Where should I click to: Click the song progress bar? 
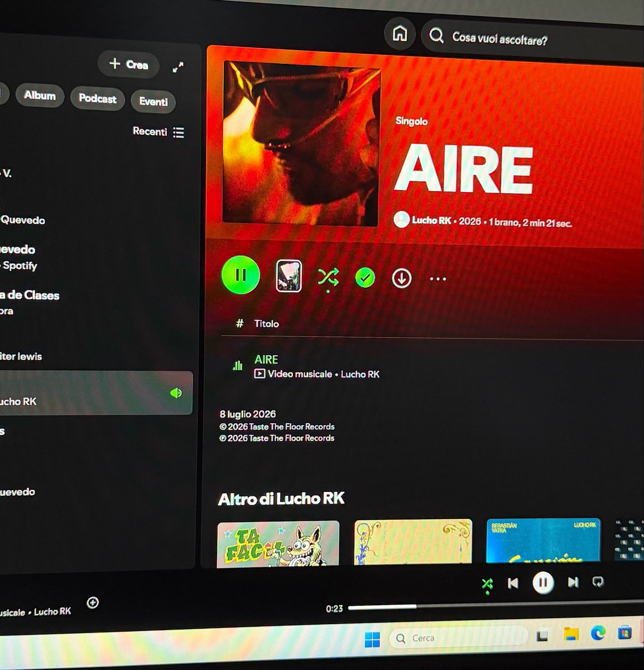click(496, 605)
